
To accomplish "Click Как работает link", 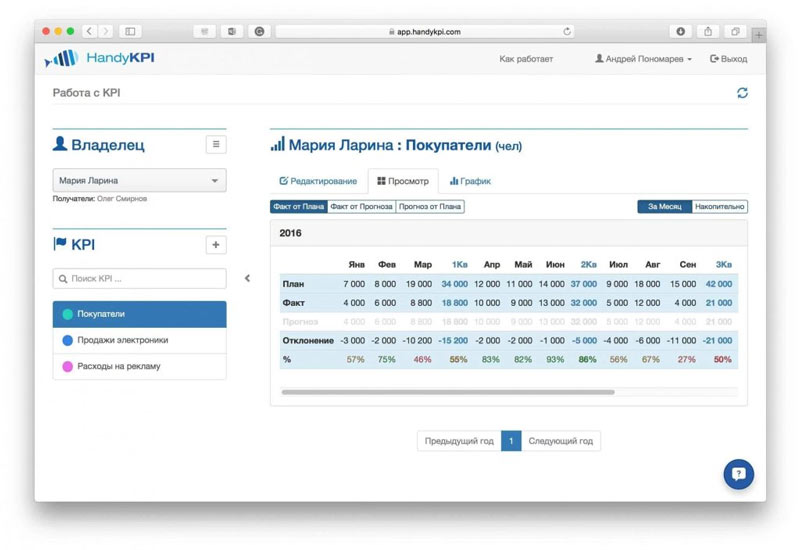I will tap(526, 59).
